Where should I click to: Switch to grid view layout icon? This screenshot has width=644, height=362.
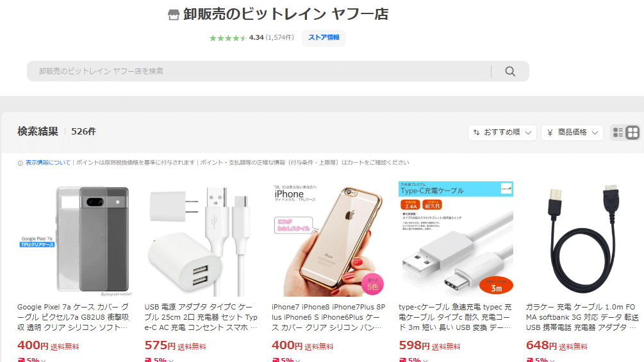pyautogui.click(x=632, y=133)
